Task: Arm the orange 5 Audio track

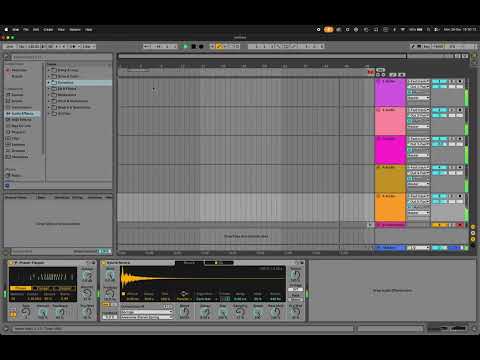Action: click(x=460, y=196)
